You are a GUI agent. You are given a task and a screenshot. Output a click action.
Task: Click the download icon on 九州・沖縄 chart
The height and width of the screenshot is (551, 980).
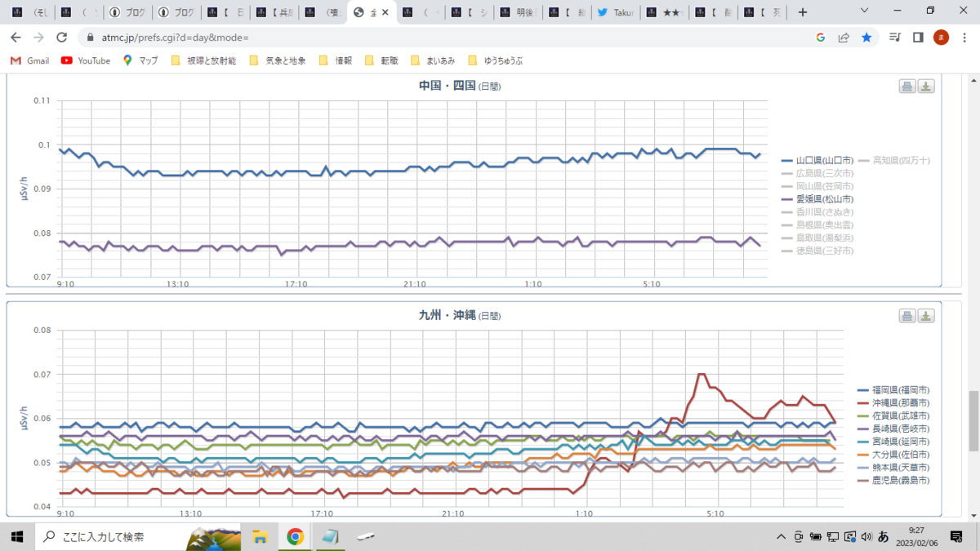pos(926,316)
